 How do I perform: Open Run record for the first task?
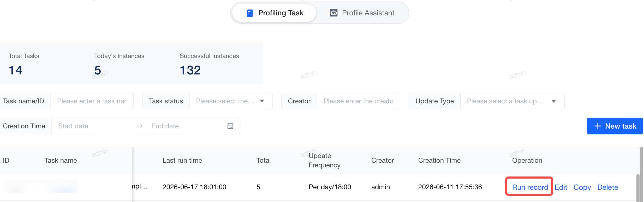[x=530, y=187]
